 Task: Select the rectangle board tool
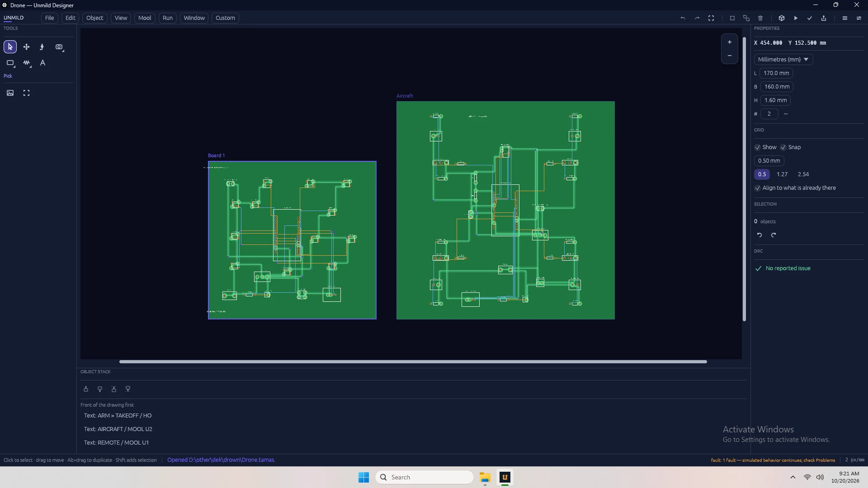pos(10,63)
